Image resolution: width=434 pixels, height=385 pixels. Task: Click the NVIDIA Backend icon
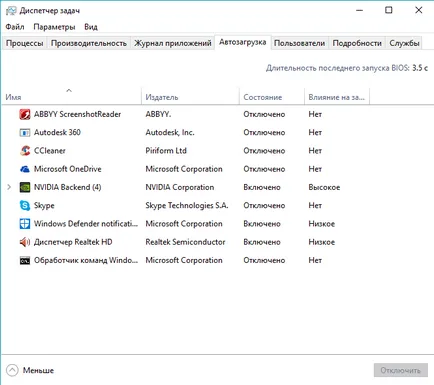pos(25,187)
